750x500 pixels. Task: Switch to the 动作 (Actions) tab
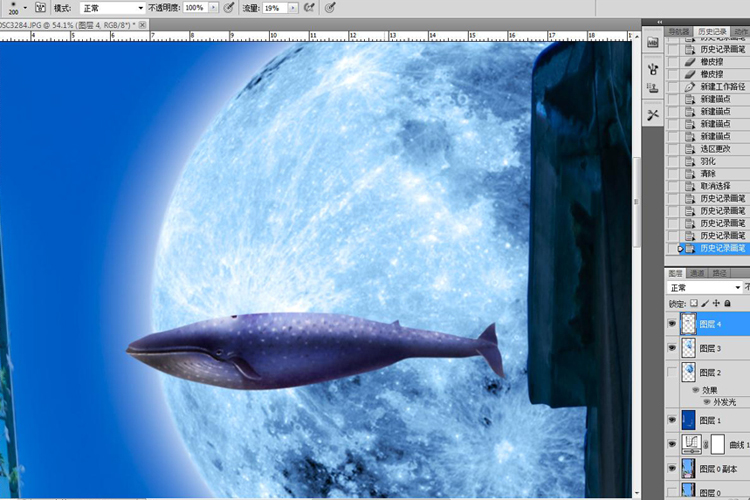coord(740,32)
